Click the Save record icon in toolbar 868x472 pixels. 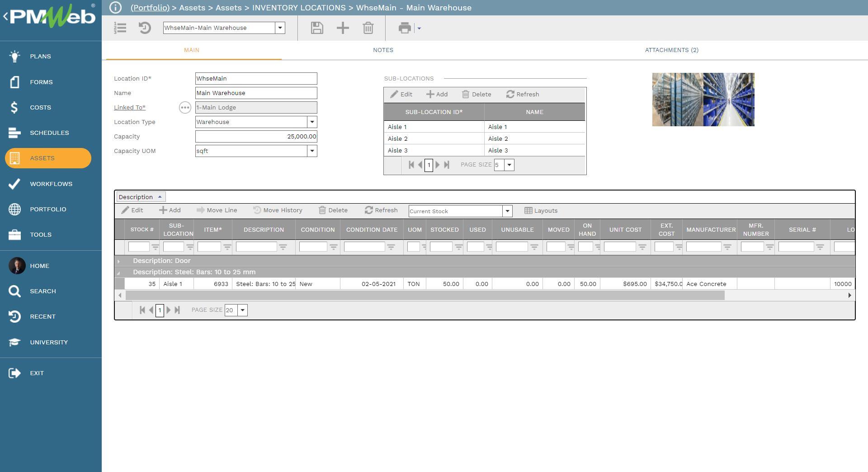click(317, 28)
